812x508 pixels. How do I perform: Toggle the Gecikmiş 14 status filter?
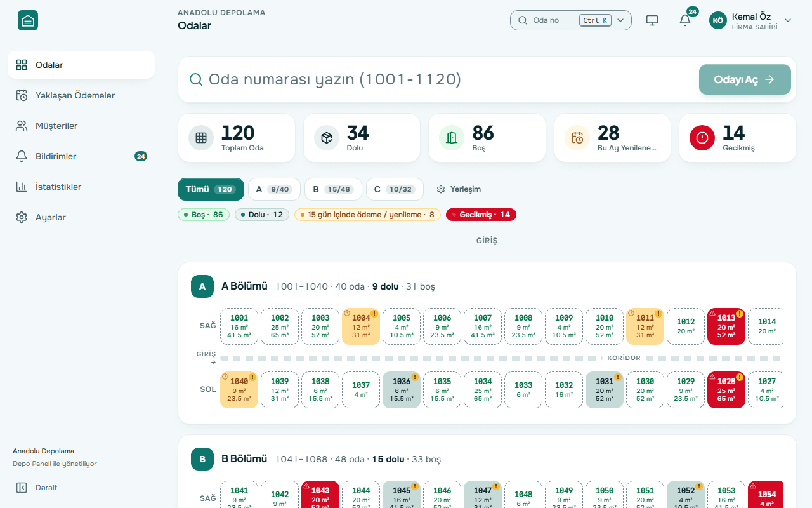[x=481, y=215]
